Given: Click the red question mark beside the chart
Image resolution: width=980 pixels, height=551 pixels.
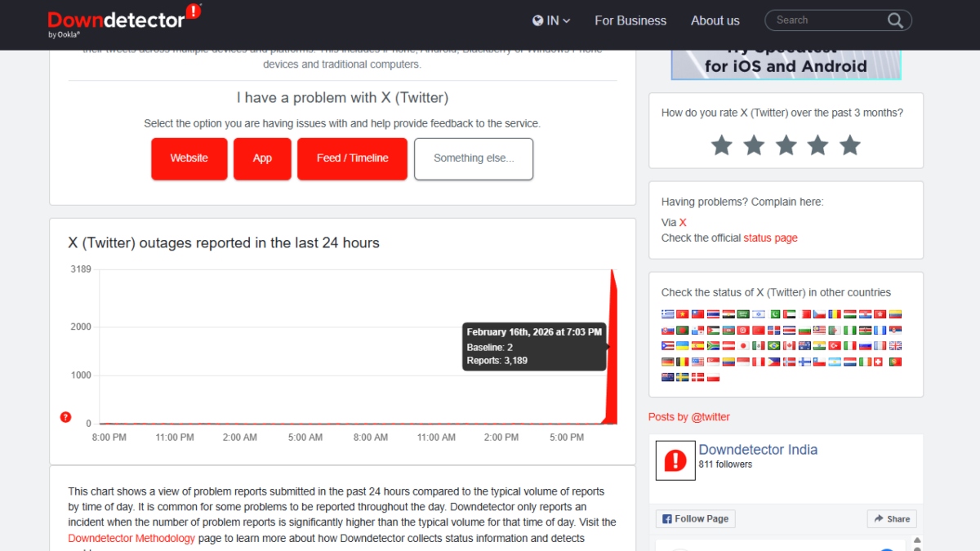Looking at the screenshot, I should coord(65,416).
